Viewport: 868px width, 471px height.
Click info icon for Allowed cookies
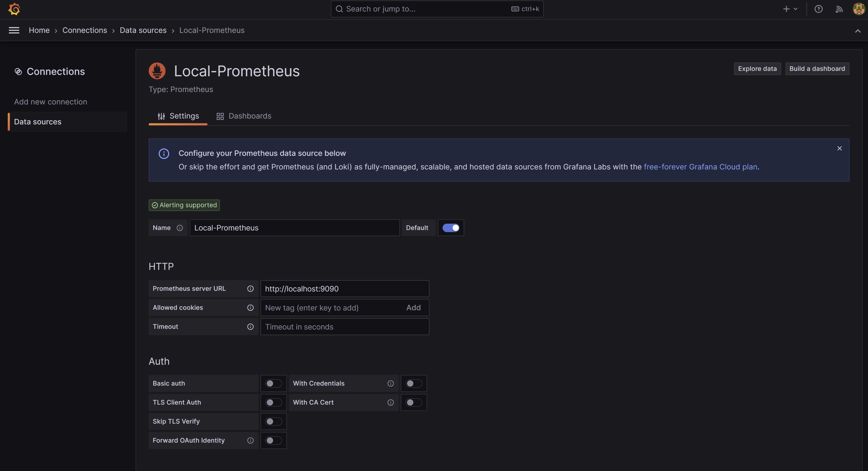pyautogui.click(x=250, y=307)
